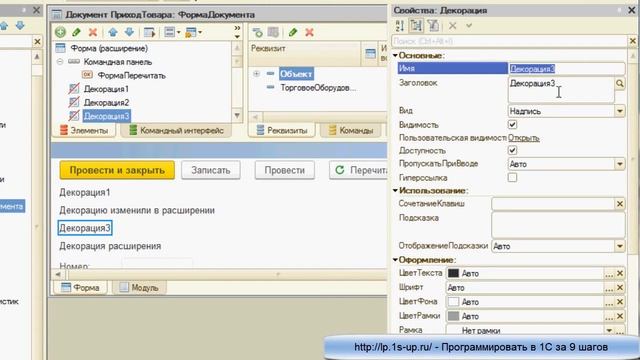Click the Провести button
This screenshot has height=360, width=640.
click(284, 170)
